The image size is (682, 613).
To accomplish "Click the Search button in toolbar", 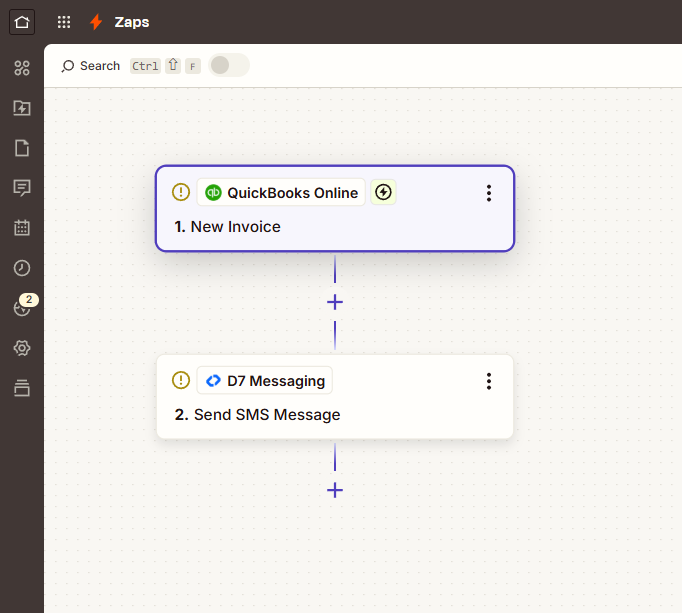I will tap(91, 66).
